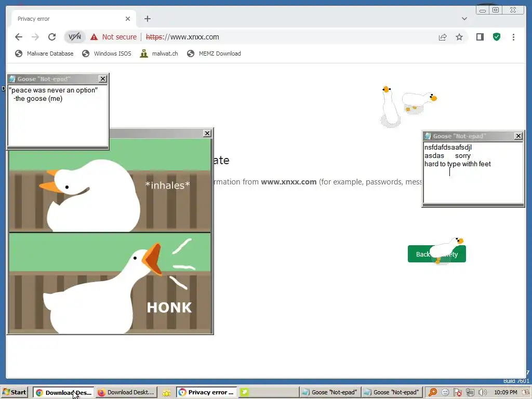Click the Back to safety button
Image resolution: width=532 pixels, height=399 pixels.
tap(436, 254)
